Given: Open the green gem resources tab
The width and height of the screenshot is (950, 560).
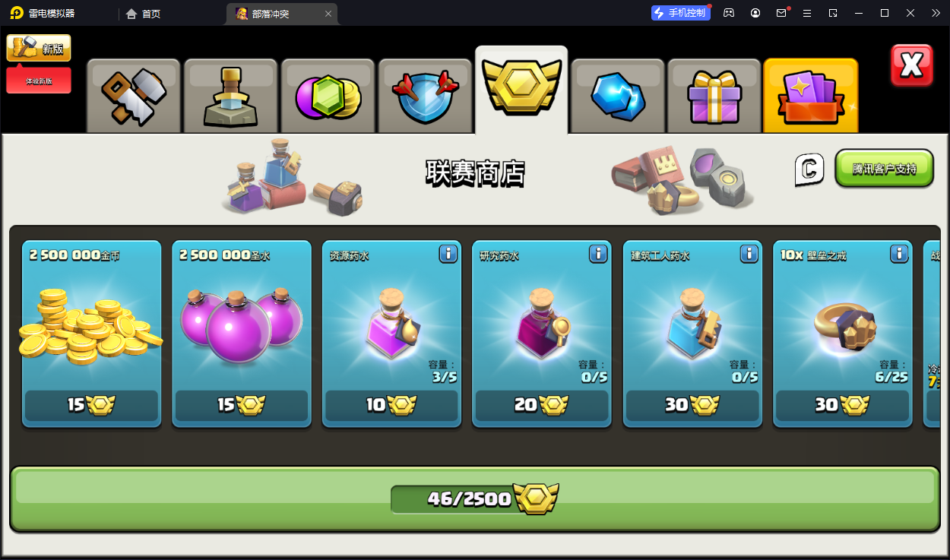Looking at the screenshot, I should pos(328,96).
